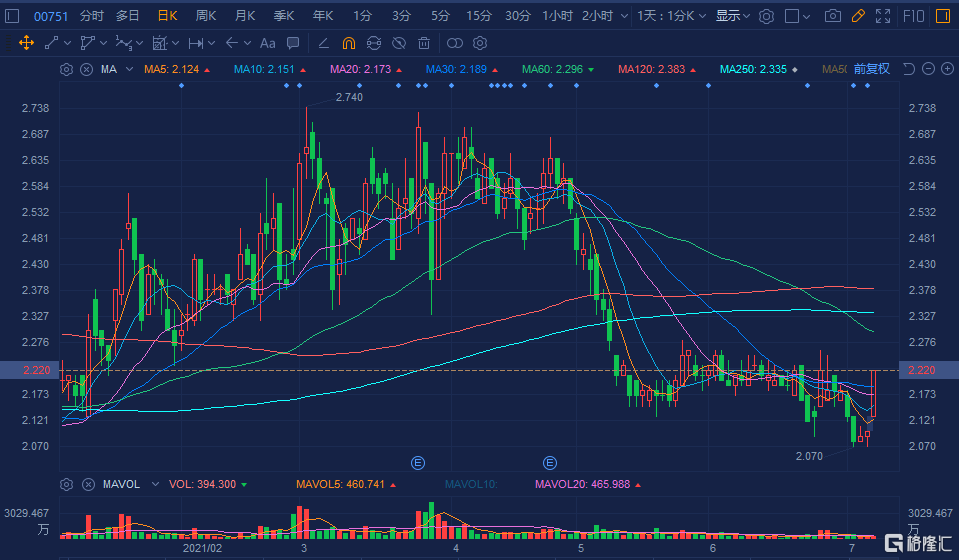
Task: Select the wave pattern drawing tool
Action: 124,43
